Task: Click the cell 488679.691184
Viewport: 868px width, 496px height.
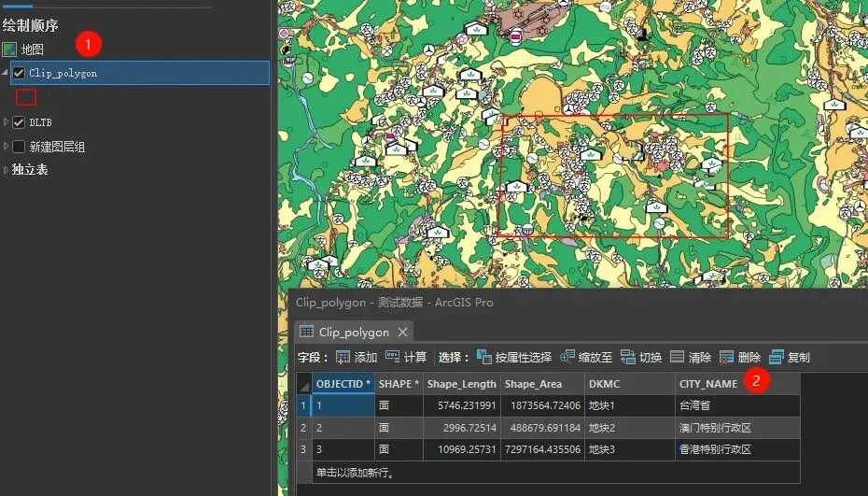Action: [542, 427]
